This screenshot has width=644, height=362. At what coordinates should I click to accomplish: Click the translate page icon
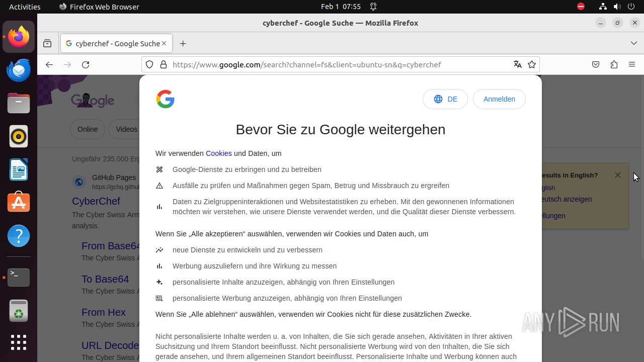517,64
